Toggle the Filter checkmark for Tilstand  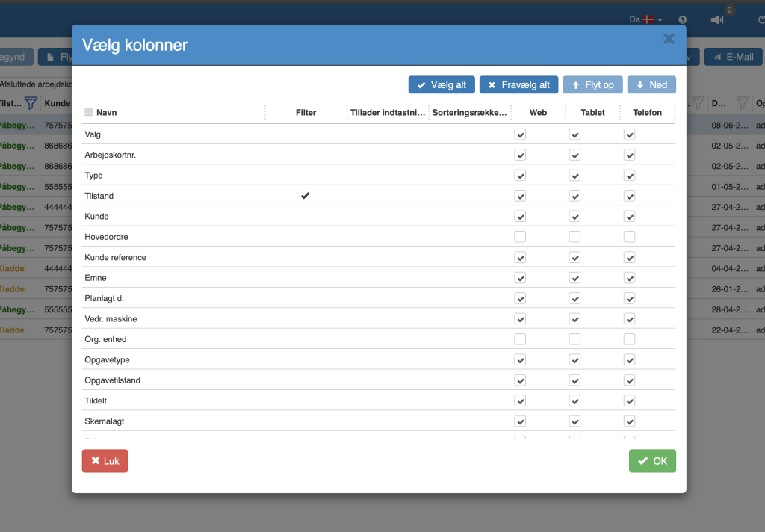pos(306,196)
